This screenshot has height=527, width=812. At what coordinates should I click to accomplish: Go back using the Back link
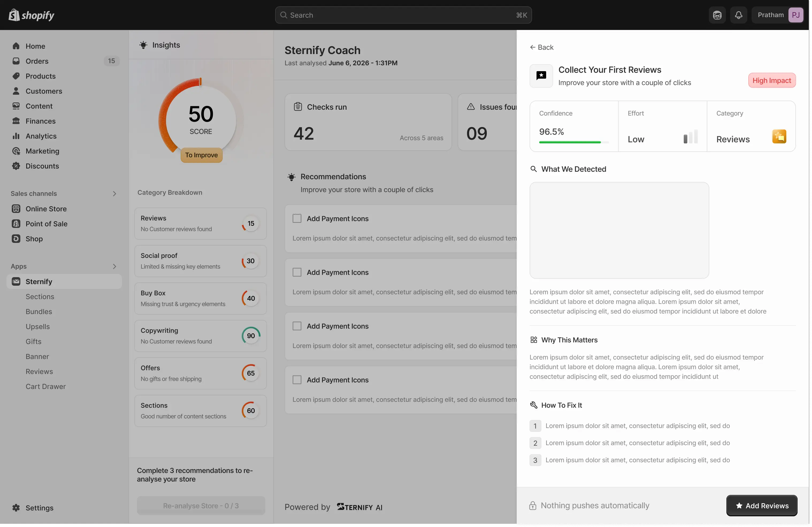(x=541, y=47)
